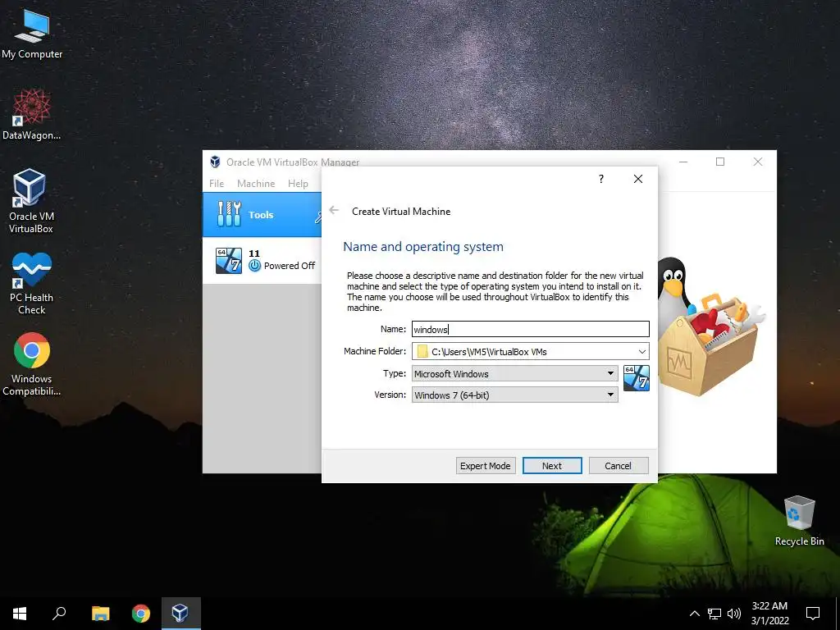This screenshot has width=840, height=630.
Task: Select VirtualBox taskbar icon
Action: (x=180, y=614)
